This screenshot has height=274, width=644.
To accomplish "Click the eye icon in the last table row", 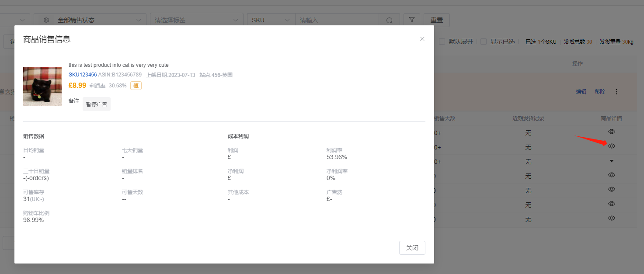I will point(612,218).
